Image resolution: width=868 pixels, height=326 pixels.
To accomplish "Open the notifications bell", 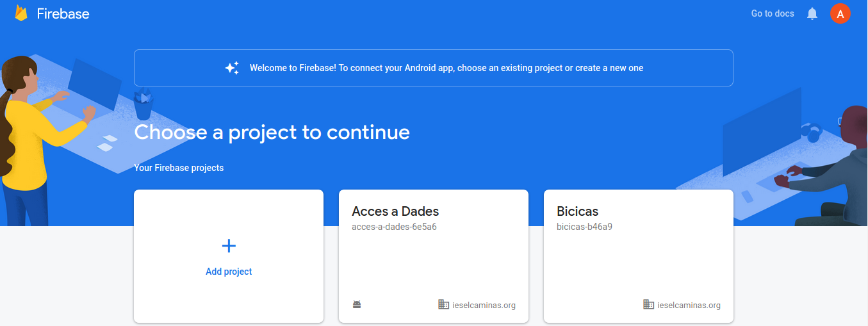I will 812,13.
